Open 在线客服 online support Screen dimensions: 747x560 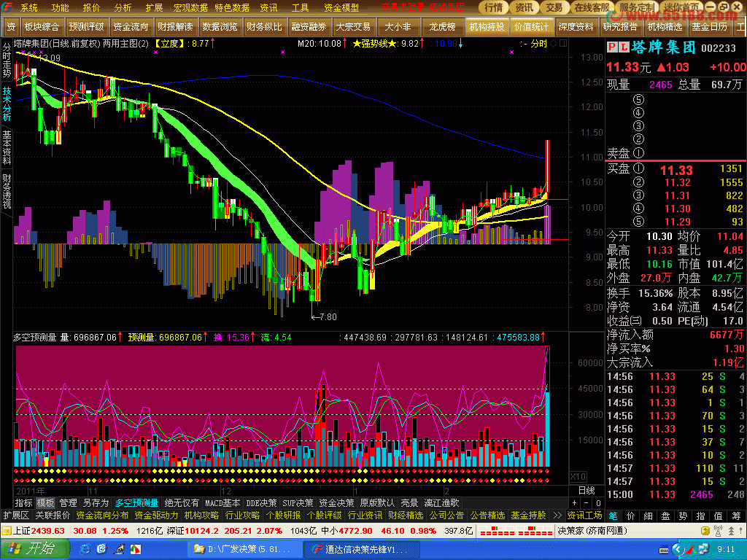(x=591, y=7)
